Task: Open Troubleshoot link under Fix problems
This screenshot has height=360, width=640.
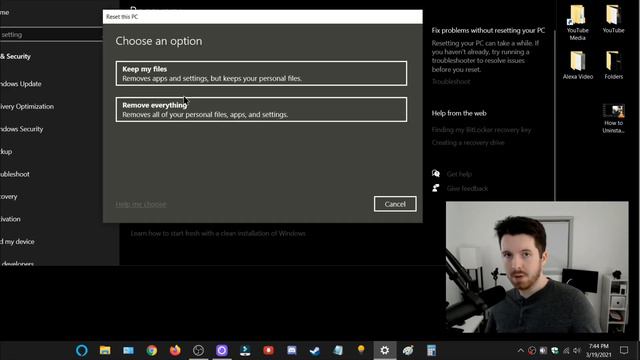Action: pos(451,82)
